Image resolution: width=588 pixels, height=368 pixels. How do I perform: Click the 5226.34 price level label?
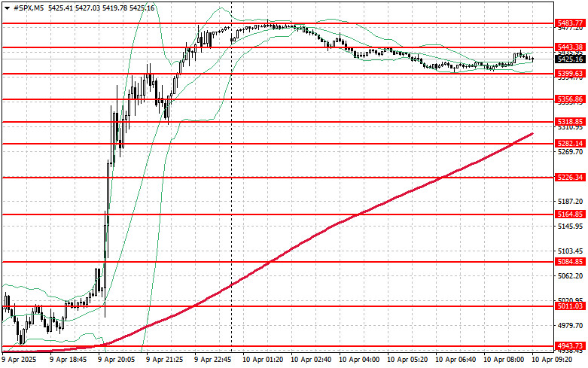point(570,178)
